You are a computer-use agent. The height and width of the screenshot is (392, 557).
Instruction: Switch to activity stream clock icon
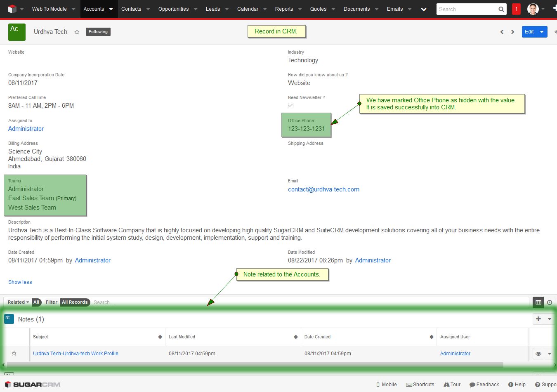550,302
